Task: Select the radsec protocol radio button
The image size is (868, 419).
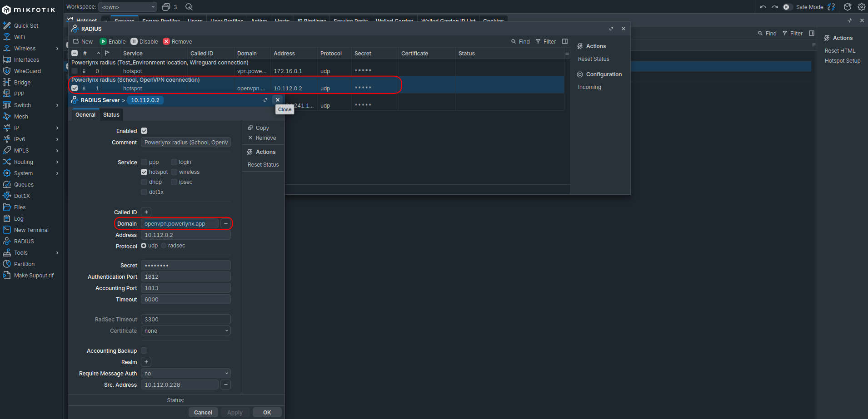Action: coord(164,246)
